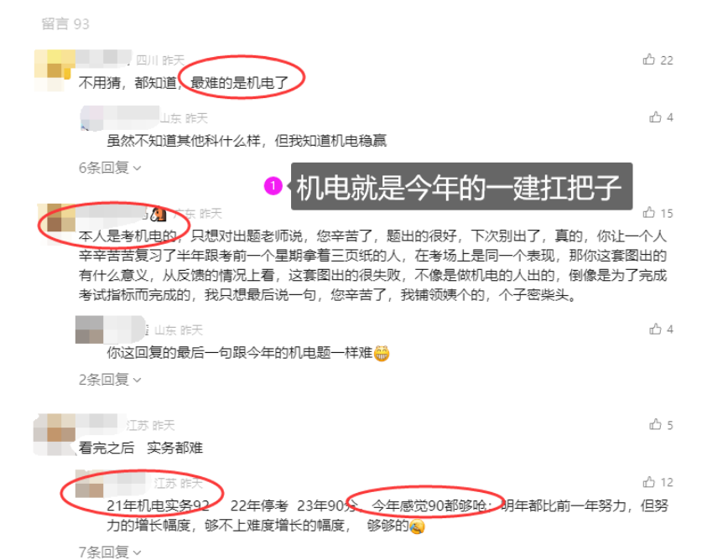Open avatar of 山东 replier about 最后一句
Viewport: 728px width, 560px height.
tap(89, 329)
